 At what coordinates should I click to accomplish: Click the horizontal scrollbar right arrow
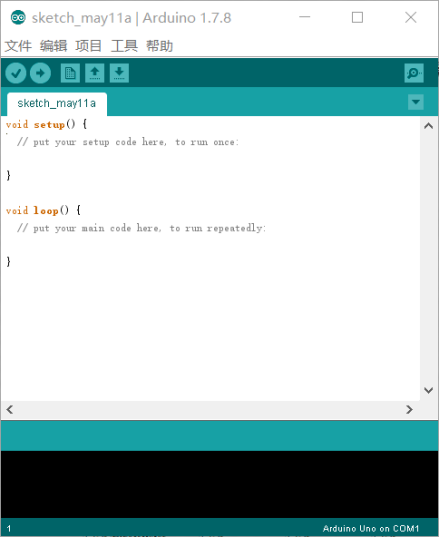[x=409, y=410]
